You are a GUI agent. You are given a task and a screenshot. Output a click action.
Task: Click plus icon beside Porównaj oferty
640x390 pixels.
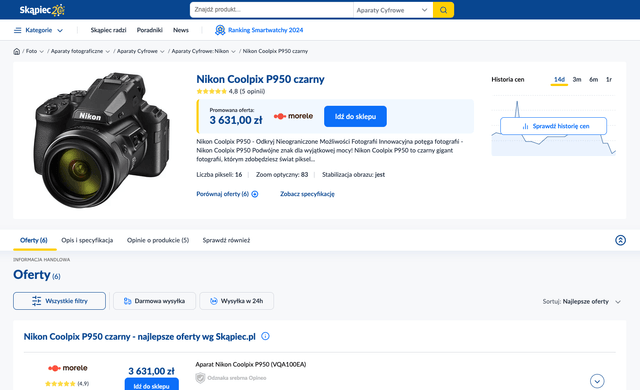[x=255, y=194]
